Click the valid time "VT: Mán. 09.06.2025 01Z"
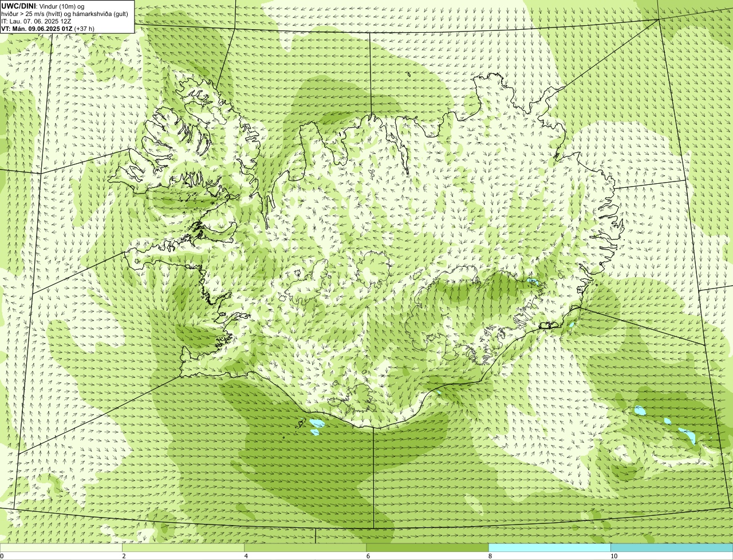The image size is (733, 560). click(x=37, y=29)
